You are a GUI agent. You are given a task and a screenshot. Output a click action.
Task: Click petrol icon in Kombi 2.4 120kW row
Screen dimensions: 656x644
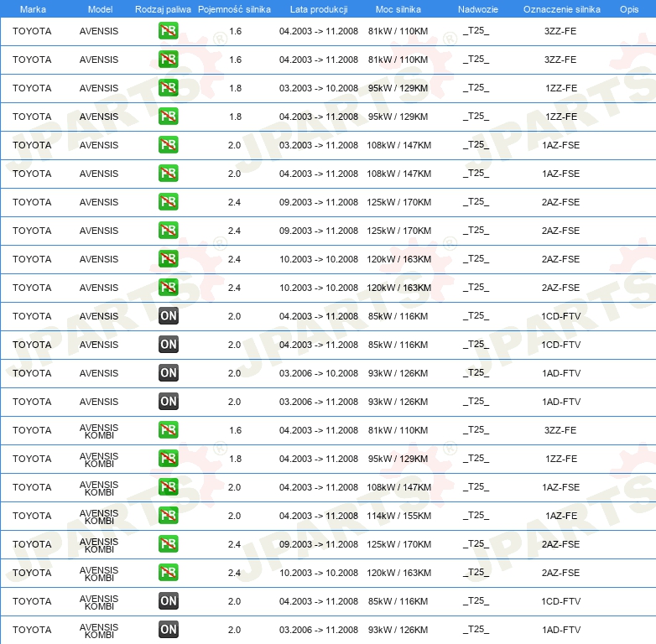pyautogui.click(x=168, y=572)
